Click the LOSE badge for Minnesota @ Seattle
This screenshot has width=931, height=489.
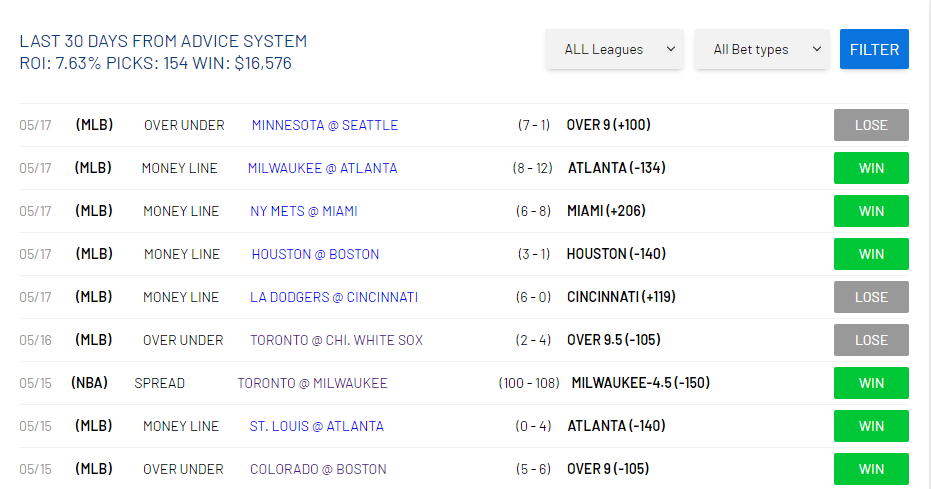point(871,125)
